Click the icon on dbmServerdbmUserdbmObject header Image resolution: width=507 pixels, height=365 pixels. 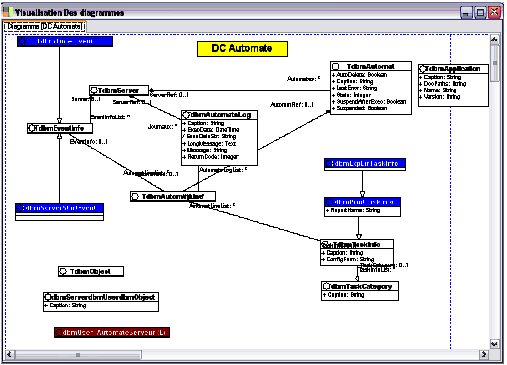(x=48, y=297)
